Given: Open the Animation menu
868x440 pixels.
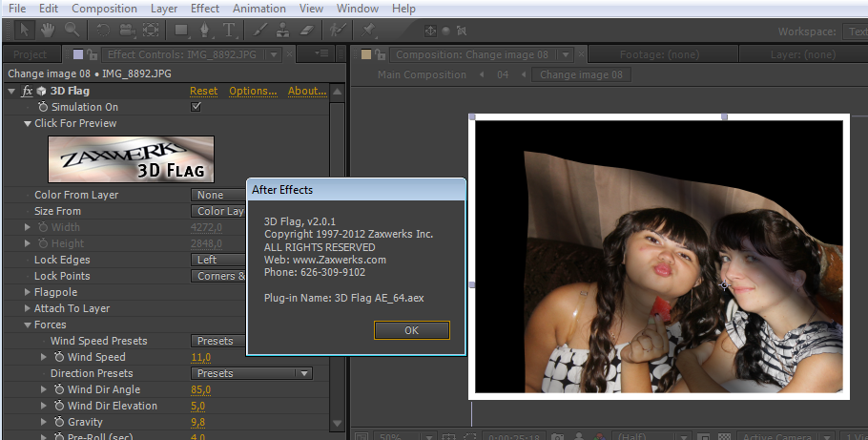Looking at the screenshot, I should [258, 9].
